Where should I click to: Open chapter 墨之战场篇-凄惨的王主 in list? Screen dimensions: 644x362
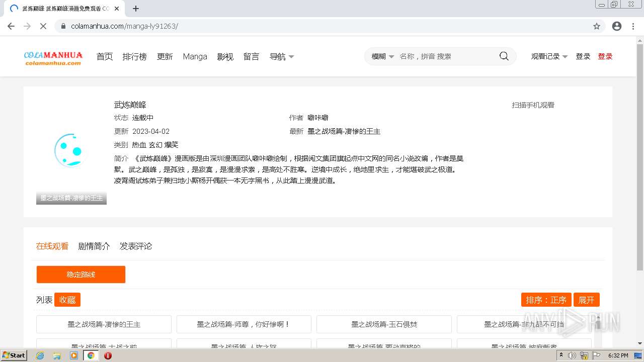click(104, 324)
